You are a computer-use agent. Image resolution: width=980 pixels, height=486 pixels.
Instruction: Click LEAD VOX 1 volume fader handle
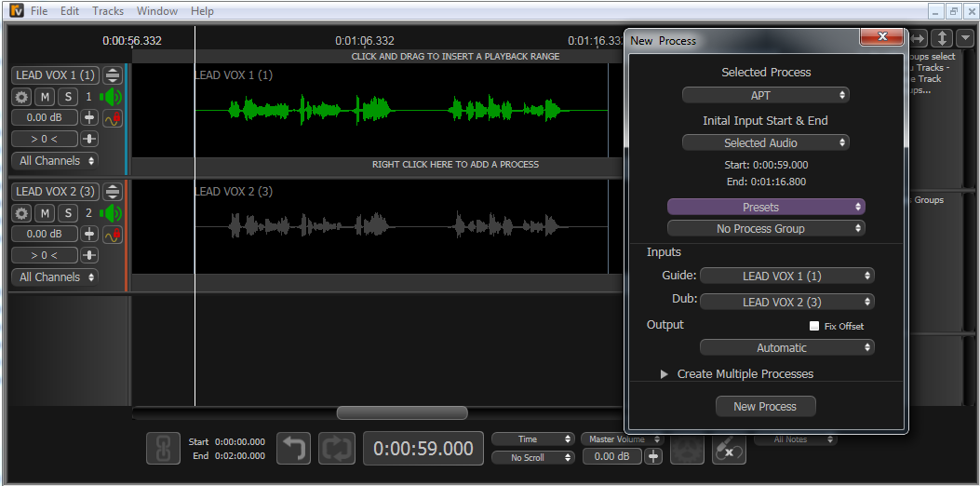pyautogui.click(x=89, y=118)
